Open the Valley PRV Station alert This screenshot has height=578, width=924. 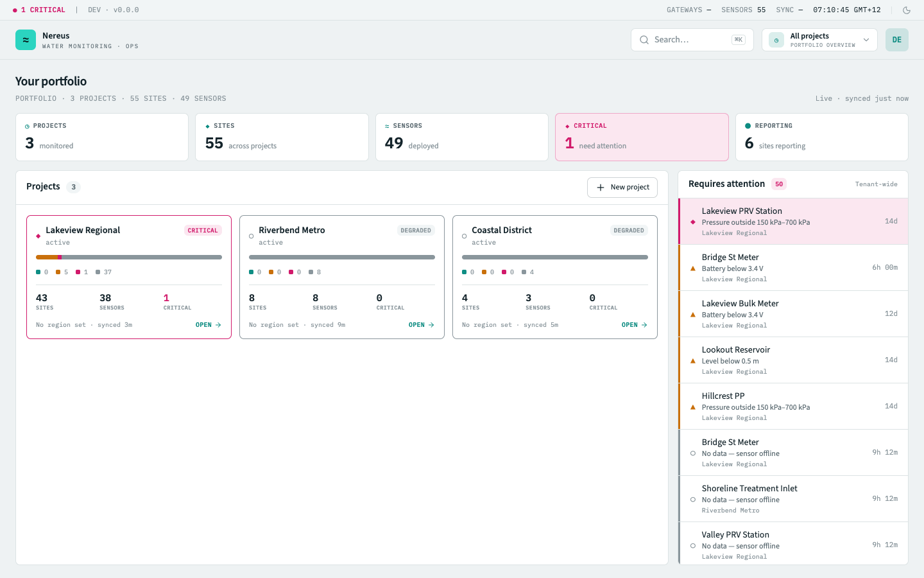(x=793, y=543)
